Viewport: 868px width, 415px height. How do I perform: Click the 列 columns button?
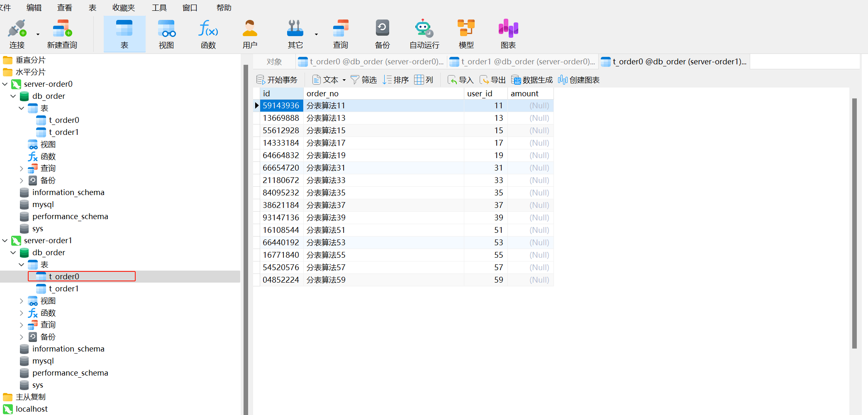point(424,80)
